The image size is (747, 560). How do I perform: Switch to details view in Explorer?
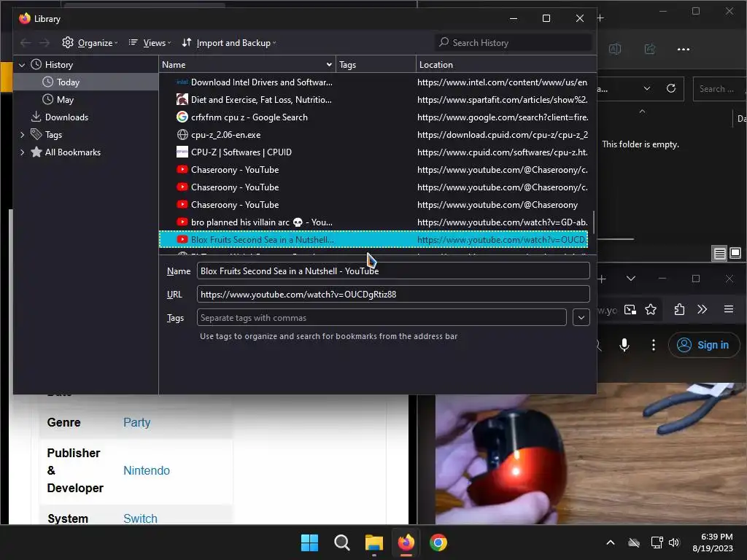point(719,253)
